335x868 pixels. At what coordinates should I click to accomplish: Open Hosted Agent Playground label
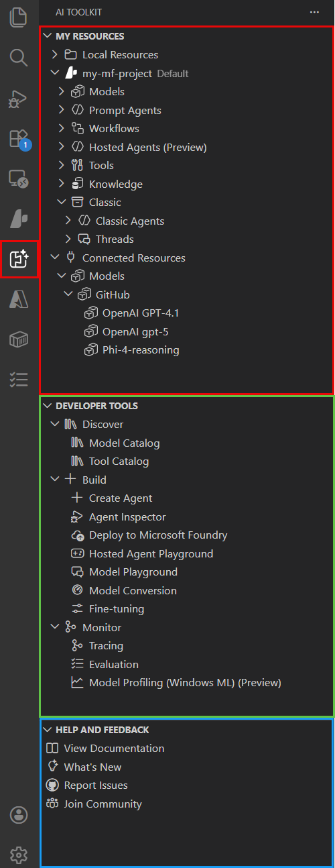[151, 554]
